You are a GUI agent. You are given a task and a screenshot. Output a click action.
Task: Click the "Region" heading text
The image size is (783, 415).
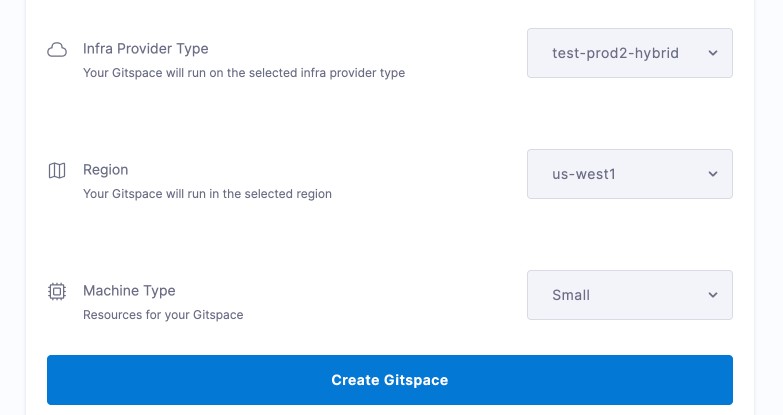click(x=105, y=170)
